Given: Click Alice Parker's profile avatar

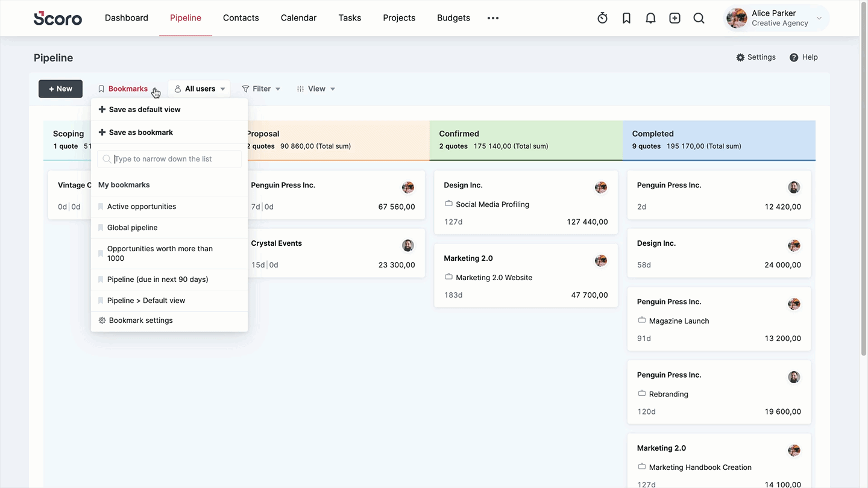Looking at the screenshot, I should click(737, 18).
